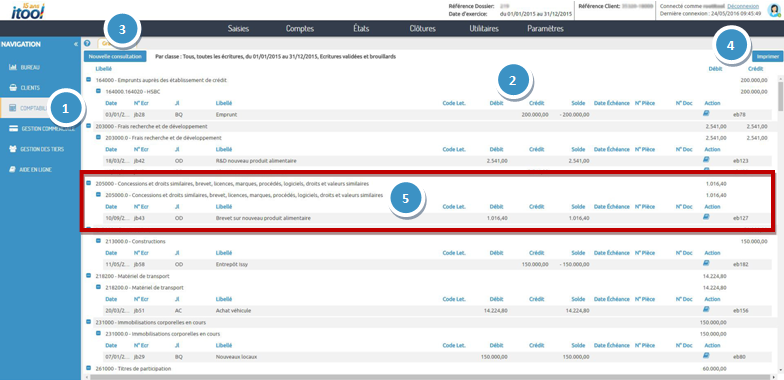This screenshot has height=380, width=784.
Task: Click document reference eb156
Action: point(740,310)
